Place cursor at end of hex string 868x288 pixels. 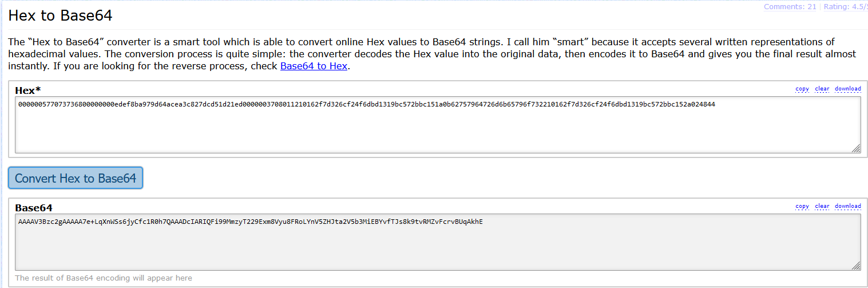[716, 105]
